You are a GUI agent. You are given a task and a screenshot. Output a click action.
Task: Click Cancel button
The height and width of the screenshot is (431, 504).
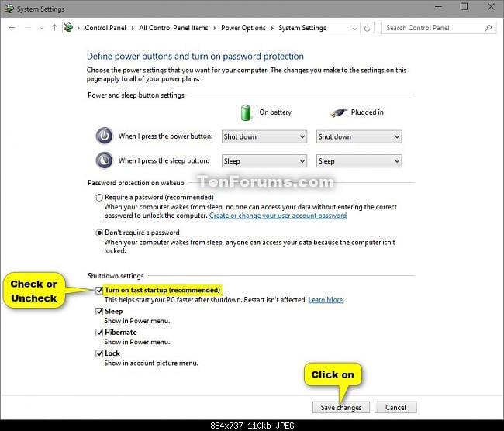395,408
